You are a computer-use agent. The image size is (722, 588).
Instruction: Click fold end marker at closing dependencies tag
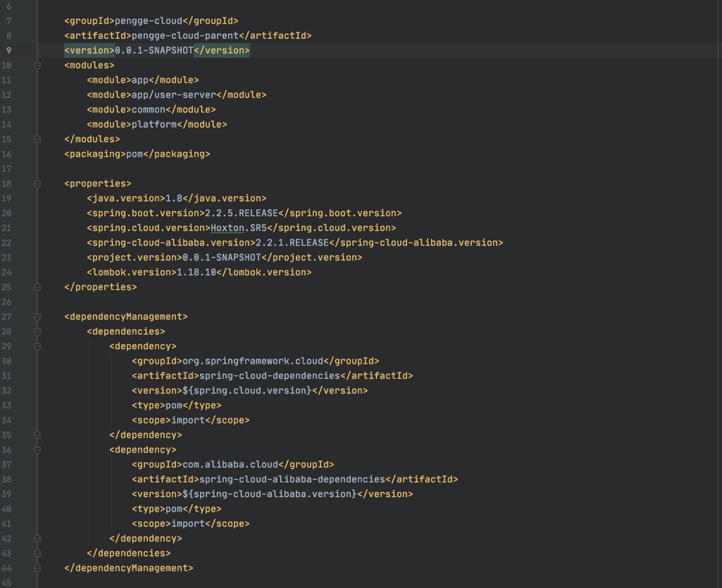point(38,553)
